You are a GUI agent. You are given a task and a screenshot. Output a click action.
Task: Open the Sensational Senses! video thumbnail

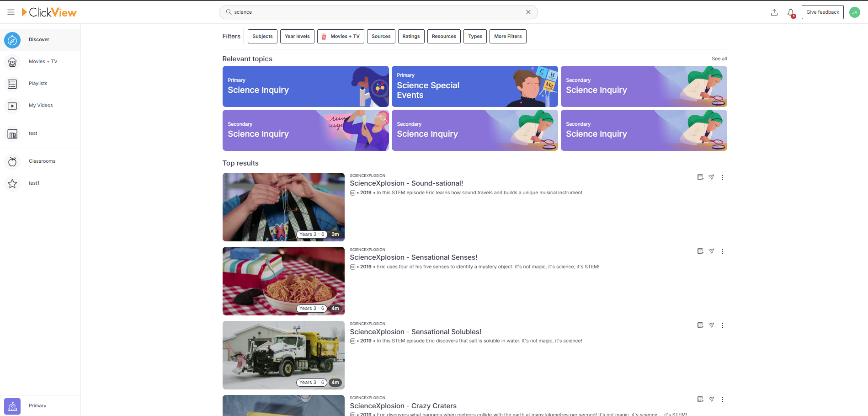[283, 281]
